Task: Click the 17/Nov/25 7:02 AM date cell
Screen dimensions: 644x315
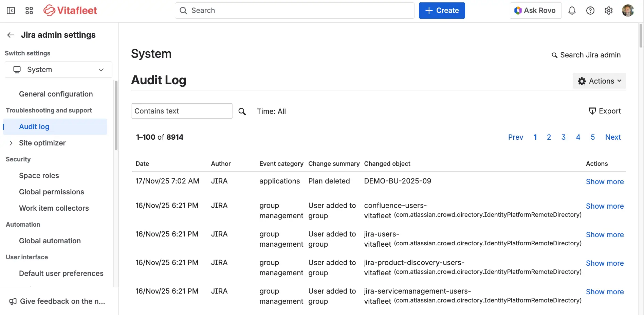Action: point(167,181)
